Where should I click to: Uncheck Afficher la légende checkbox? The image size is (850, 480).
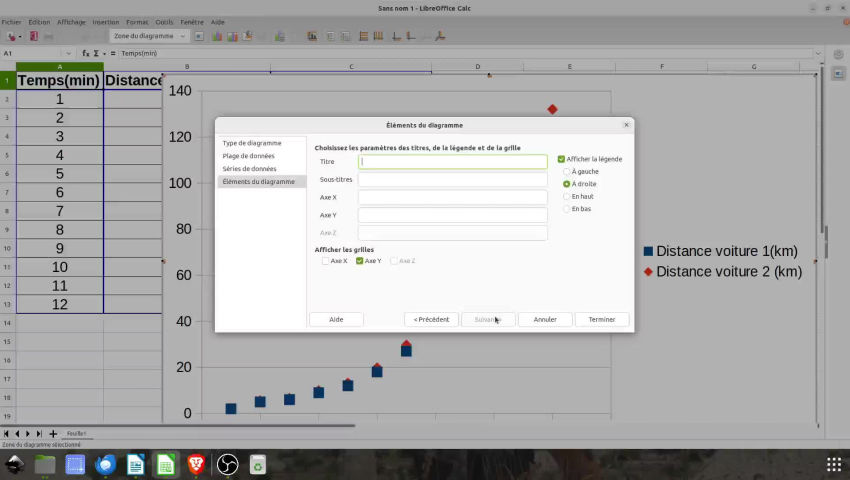coord(562,159)
